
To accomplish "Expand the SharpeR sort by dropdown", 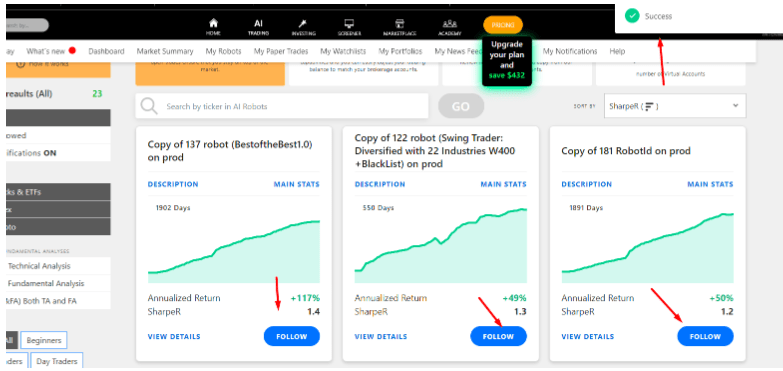I will coord(675,106).
